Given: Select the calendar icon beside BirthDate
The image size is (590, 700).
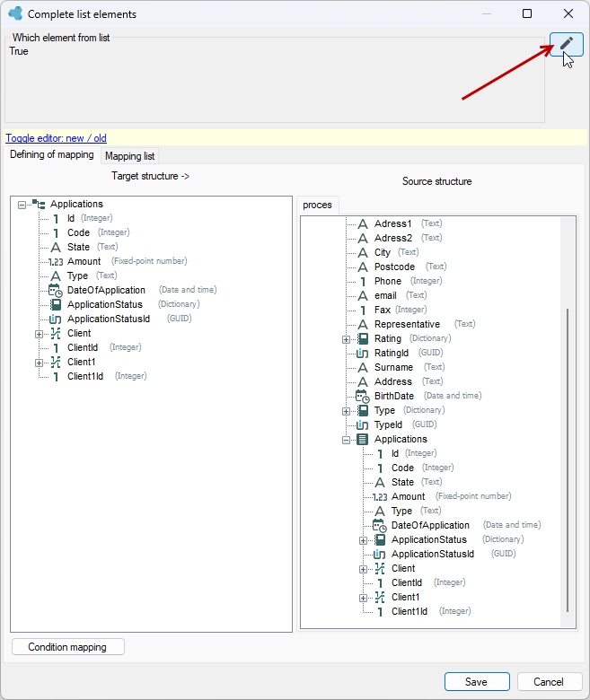Looking at the screenshot, I should (x=362, y=396).
